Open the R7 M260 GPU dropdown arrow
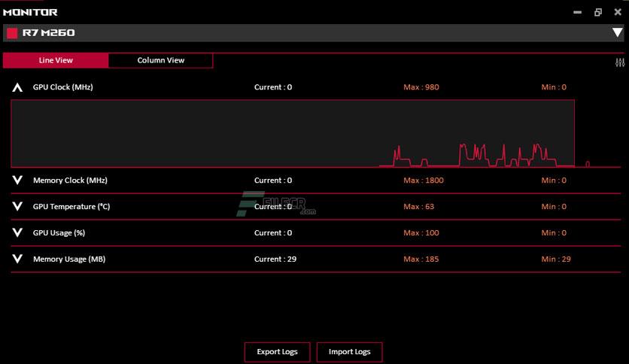629x364 pixels. click(x=618, y=32)
